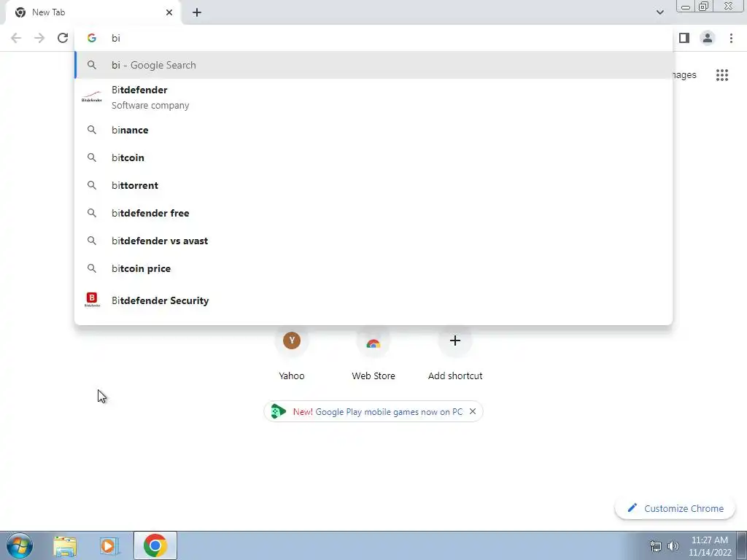Image resolution: width=747 pixels, height=560 pixels.
Task: Choose the bittorrent suggestion
Action: point(373,185)
